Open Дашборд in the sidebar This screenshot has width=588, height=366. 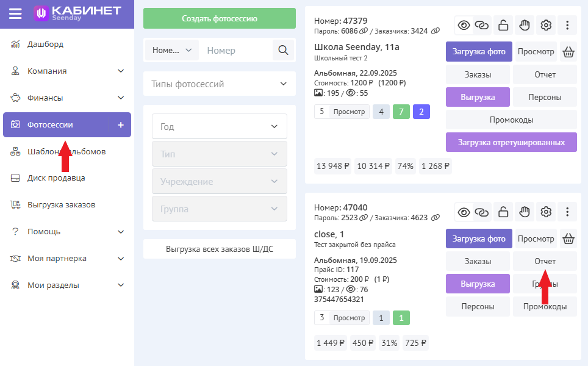tap(45, 45)
